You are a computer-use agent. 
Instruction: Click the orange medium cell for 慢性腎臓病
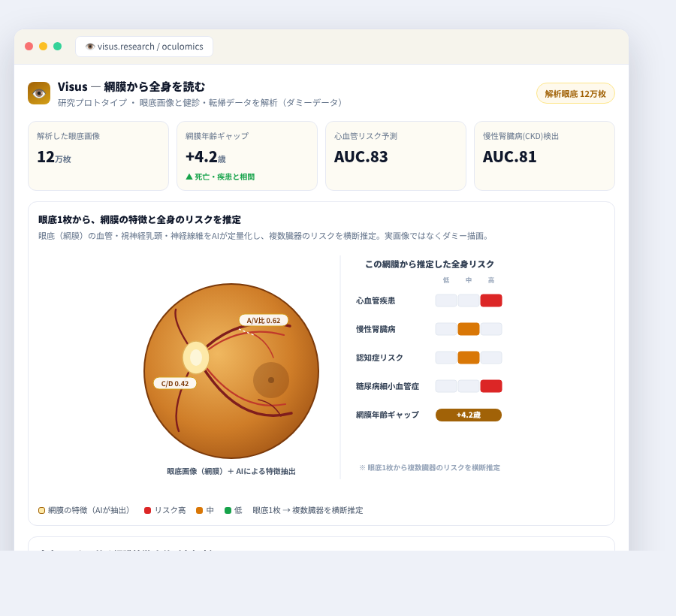point(469,329)
